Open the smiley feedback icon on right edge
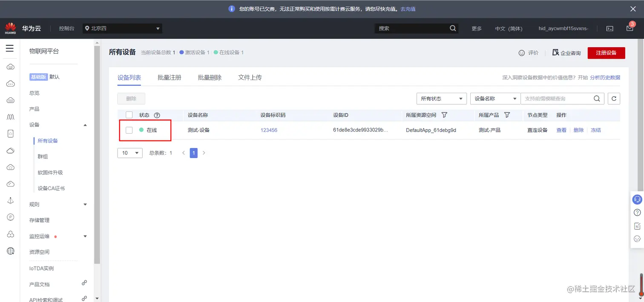 [x=637, y=239]
